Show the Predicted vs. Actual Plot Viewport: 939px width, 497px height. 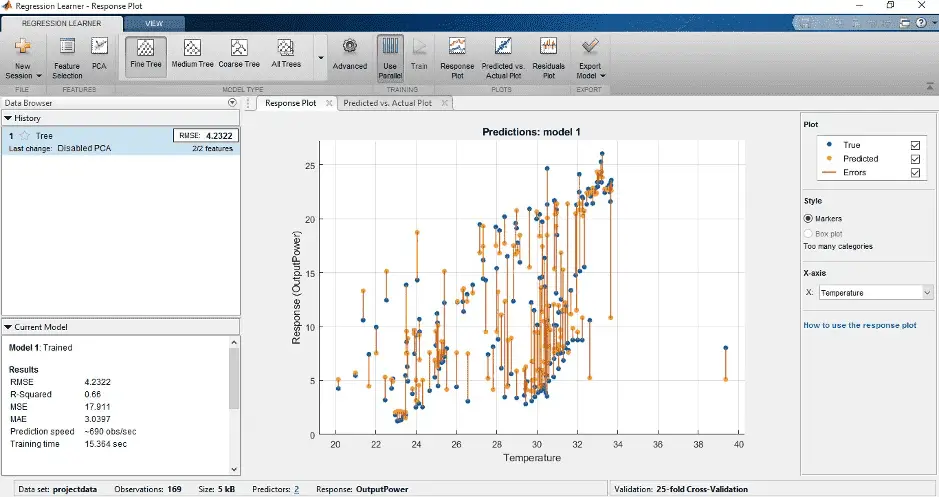tap(503, 58)
